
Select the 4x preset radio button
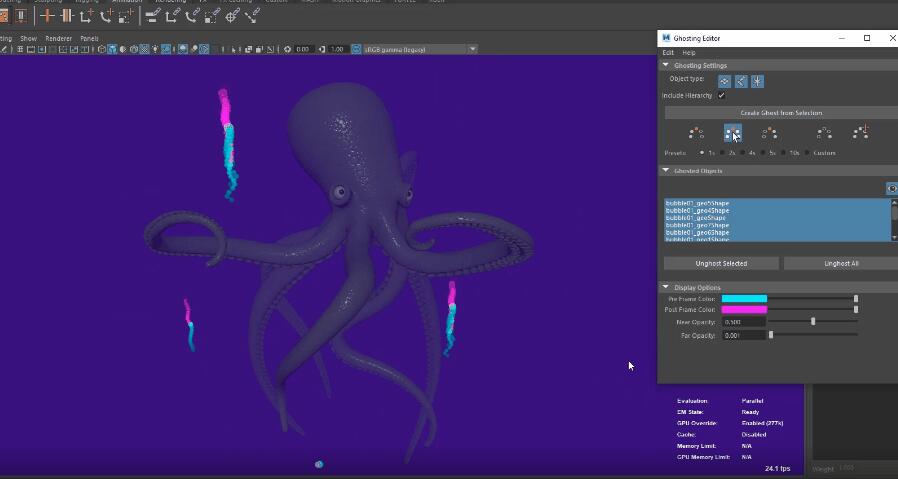point(743,153)
